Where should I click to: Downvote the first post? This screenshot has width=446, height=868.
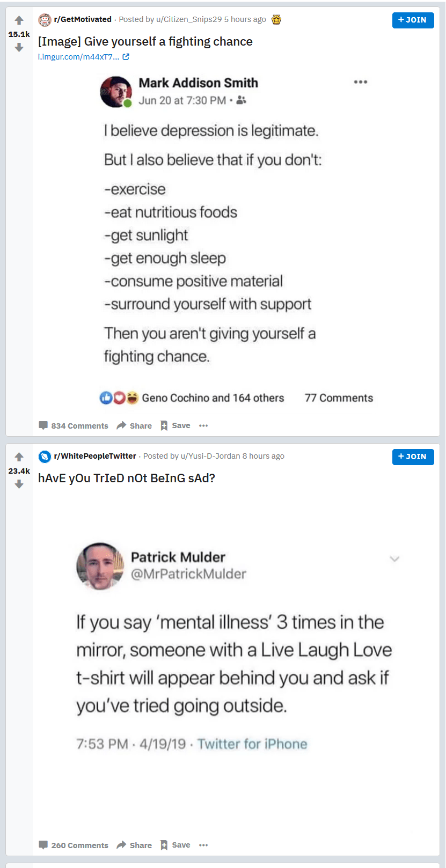tap(19, 48)
